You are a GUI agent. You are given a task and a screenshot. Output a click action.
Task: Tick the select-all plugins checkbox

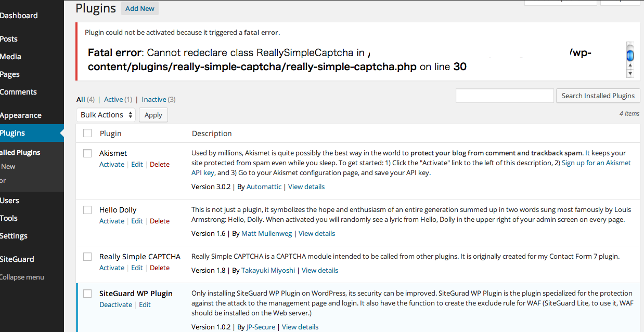[x=87, y=134]
